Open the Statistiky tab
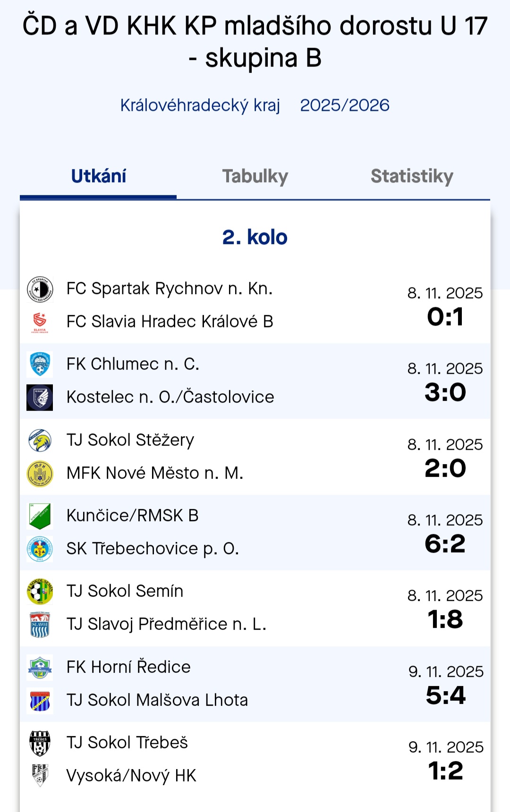 tap(412, 177)
